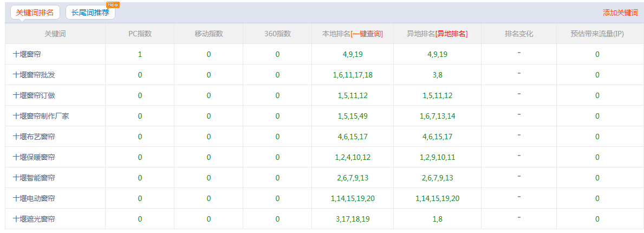The height and width of the screenshot is (233, 644).
Task: Select the keyword 十堰窗帘批发
Action: pyautogui.click(x=34, y=75)
